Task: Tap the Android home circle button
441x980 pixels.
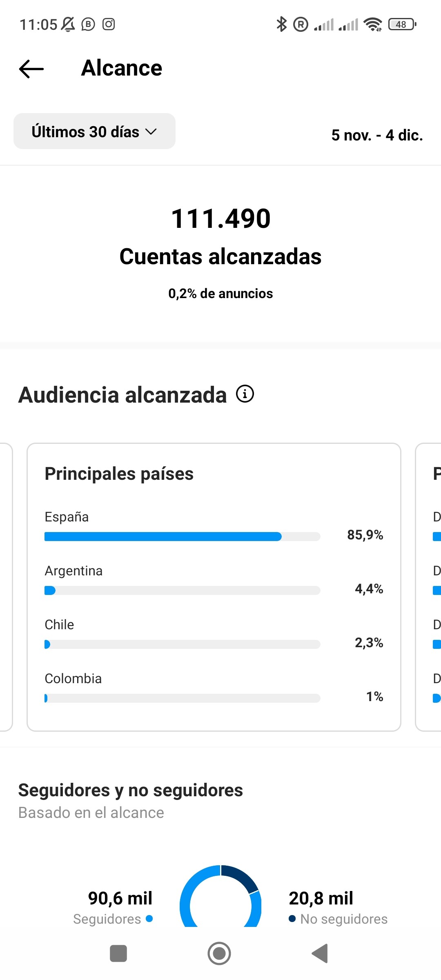Action: tap(219, 953)
